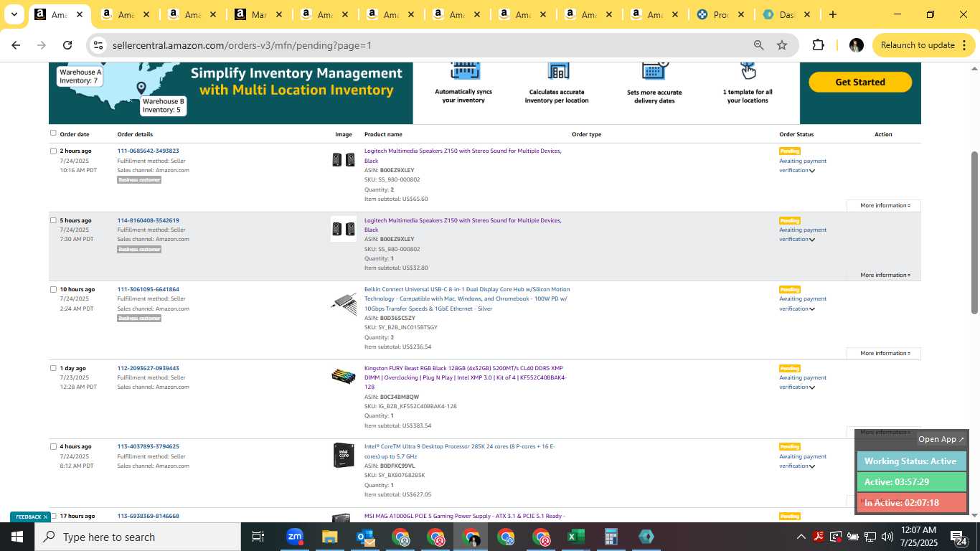The height and width of the screenshot is (551, 980).
Task: Reload the Seller Central page
Action: tap(67, 45)
